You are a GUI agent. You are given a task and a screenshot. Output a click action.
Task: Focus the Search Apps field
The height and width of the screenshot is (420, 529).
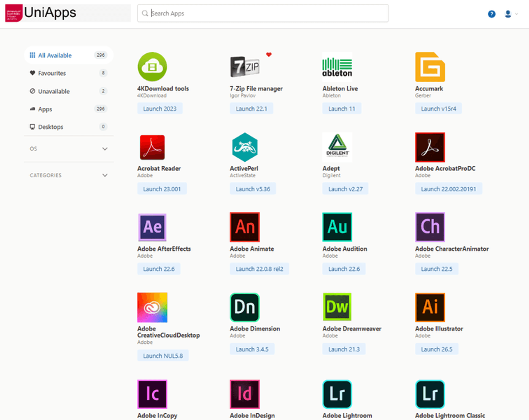263,13
